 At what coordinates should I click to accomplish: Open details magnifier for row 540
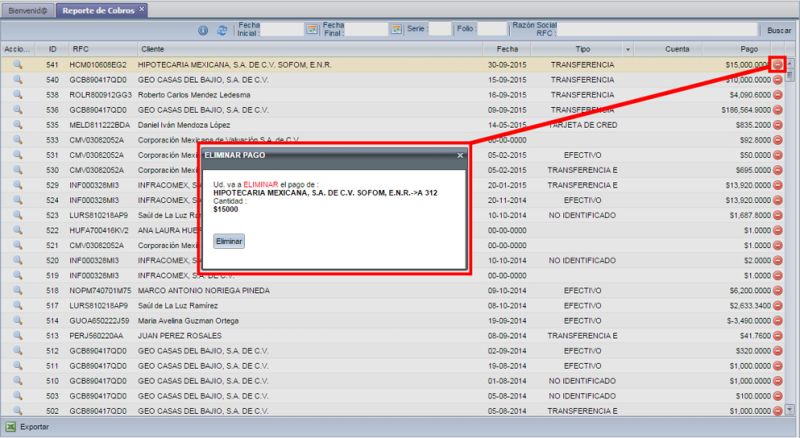pos(17,79)
